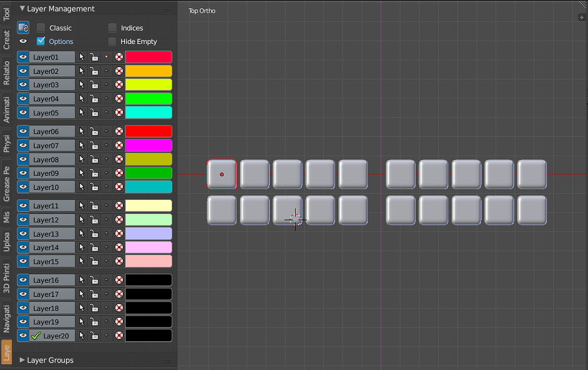Screen dimensions: 588x370
Task: Open the Navigation sidebar tab
Action: pos(6,319)
